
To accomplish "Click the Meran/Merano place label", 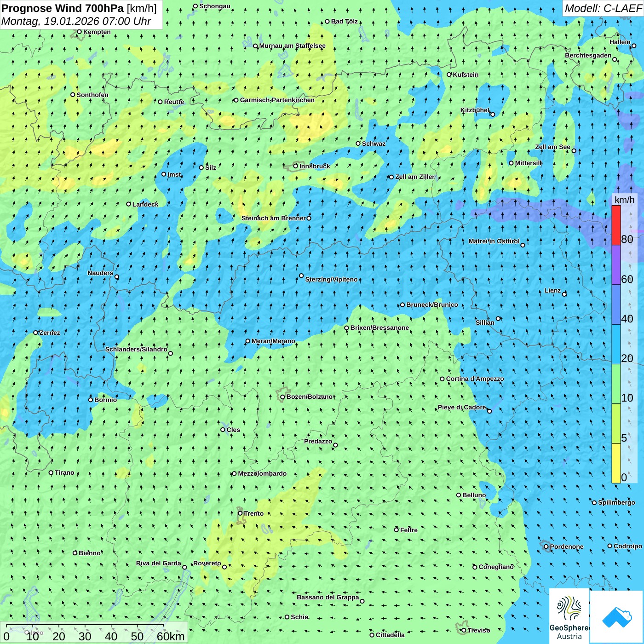I will (273, 341).
